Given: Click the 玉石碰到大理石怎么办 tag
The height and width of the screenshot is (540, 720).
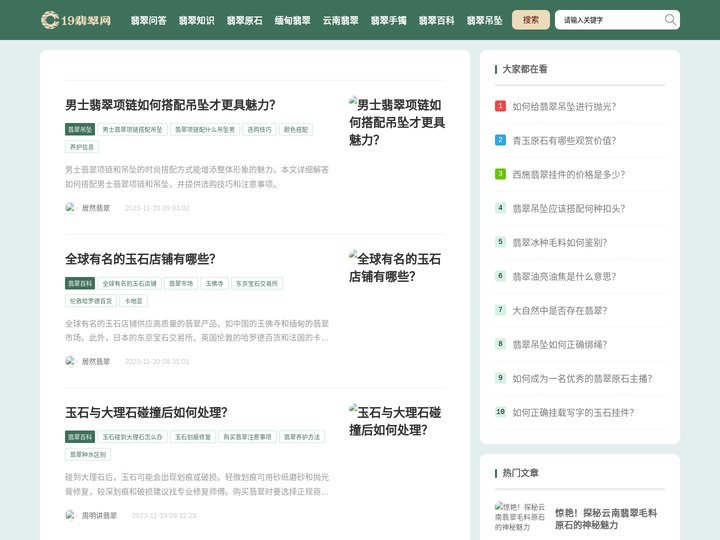Looking at the screenshot, I should [132, 437].
